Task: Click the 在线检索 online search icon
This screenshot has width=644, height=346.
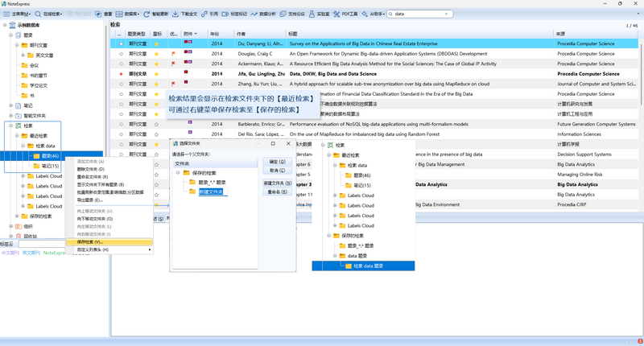Action: click(38, 14)
